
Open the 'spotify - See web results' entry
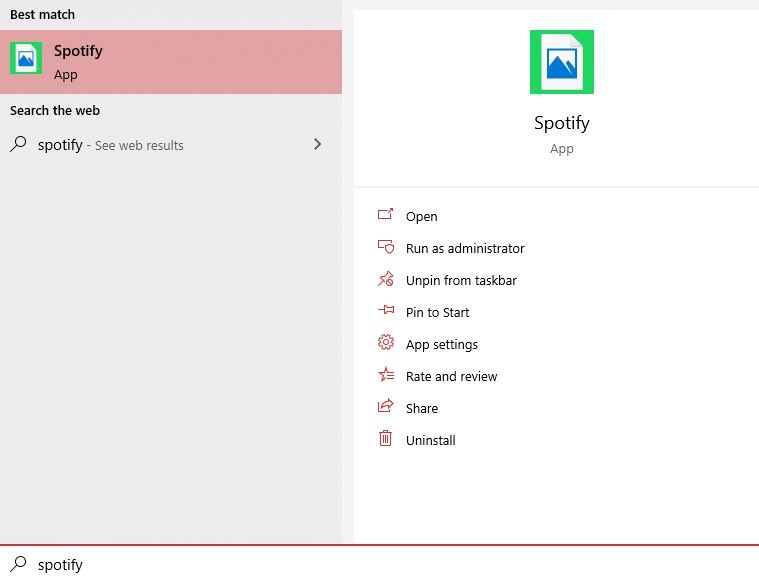click(x=171, y=144)
